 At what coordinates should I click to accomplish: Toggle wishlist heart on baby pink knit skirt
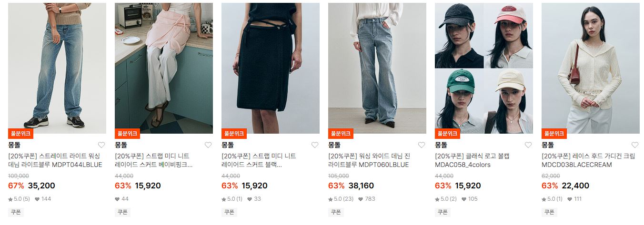click(x=208, y=145)
